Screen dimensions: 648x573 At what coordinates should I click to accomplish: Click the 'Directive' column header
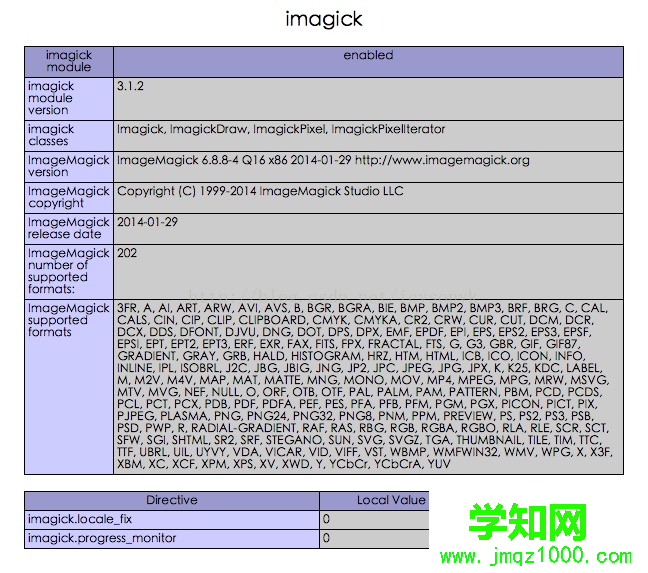(172, 500)
